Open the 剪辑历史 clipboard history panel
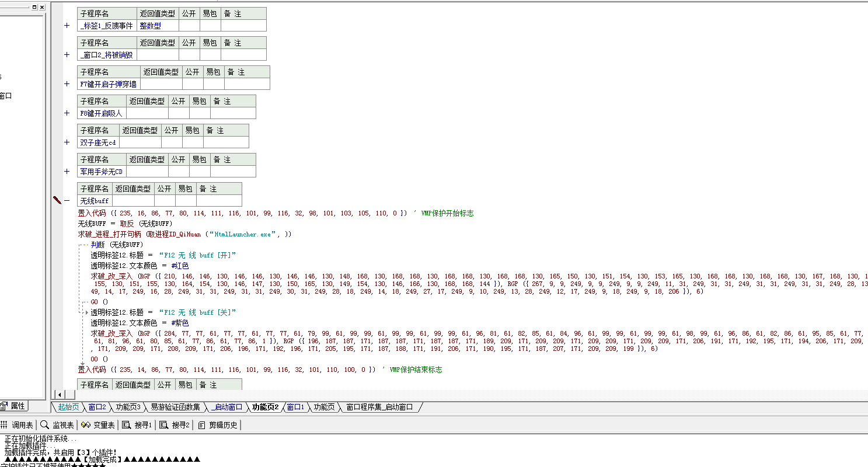 (218, 425)
